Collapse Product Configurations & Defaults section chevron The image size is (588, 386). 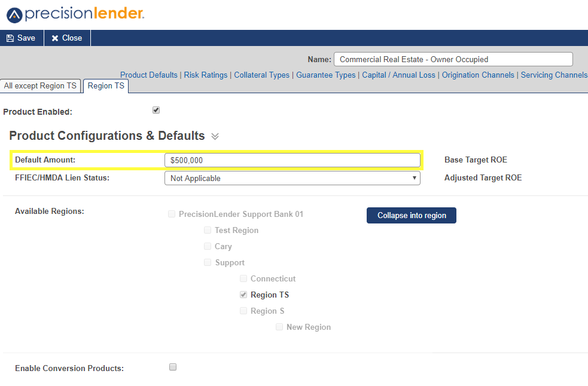(x=215, y=136)
